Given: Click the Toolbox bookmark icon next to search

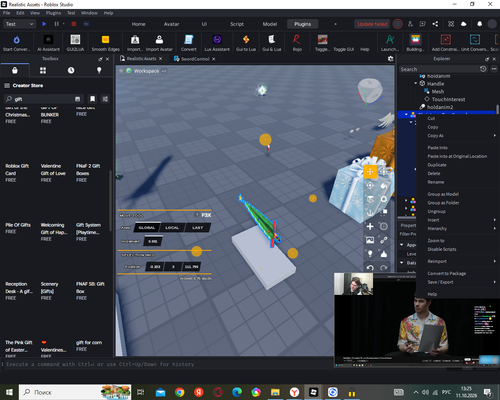Looking at the screenshot, I should [x=92, y=99].
